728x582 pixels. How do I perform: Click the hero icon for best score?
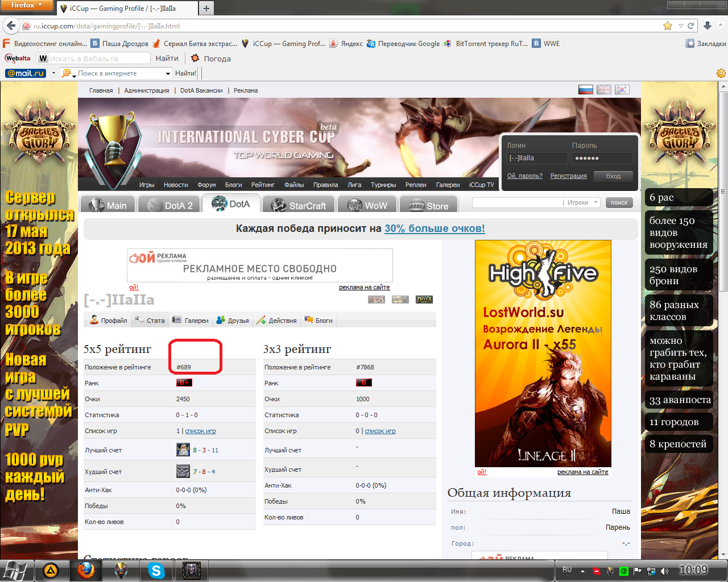[183, 450]
